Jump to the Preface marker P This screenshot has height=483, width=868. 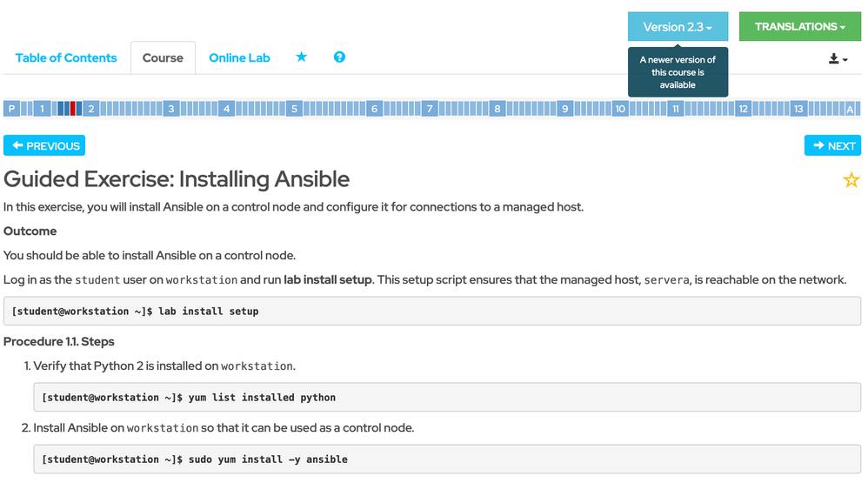coord(11,109)
